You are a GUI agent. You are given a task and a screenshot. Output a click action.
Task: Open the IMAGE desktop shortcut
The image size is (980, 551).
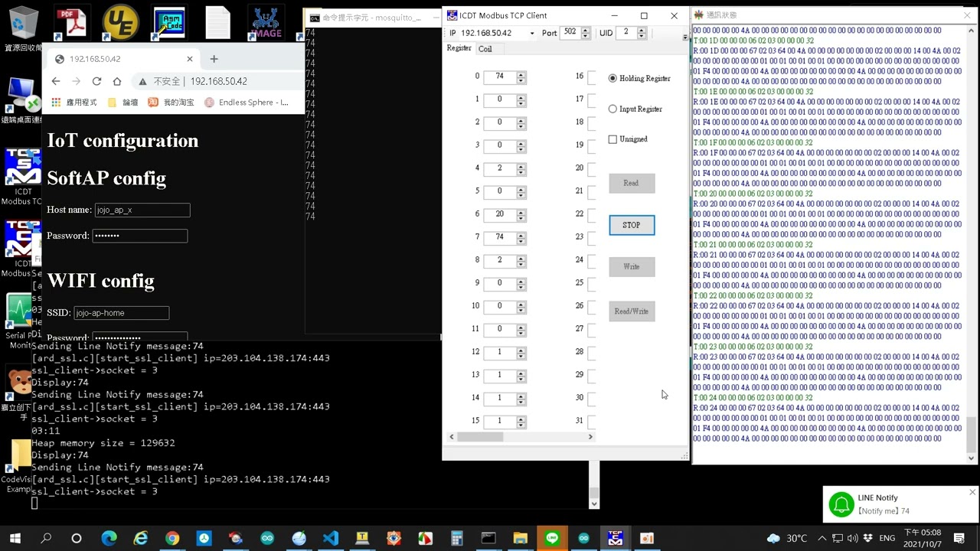266,23
